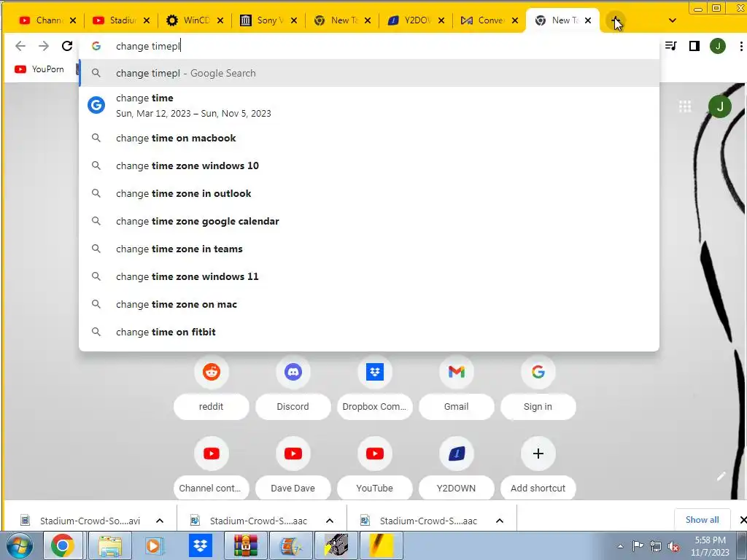
Task: Expand options for the middle Stadium-Crowd-S....aac download
Action: click(330, 521)
